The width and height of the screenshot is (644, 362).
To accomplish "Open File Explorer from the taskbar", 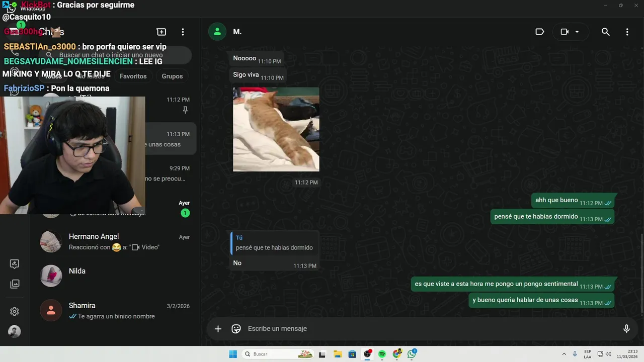I will point(338,354).
